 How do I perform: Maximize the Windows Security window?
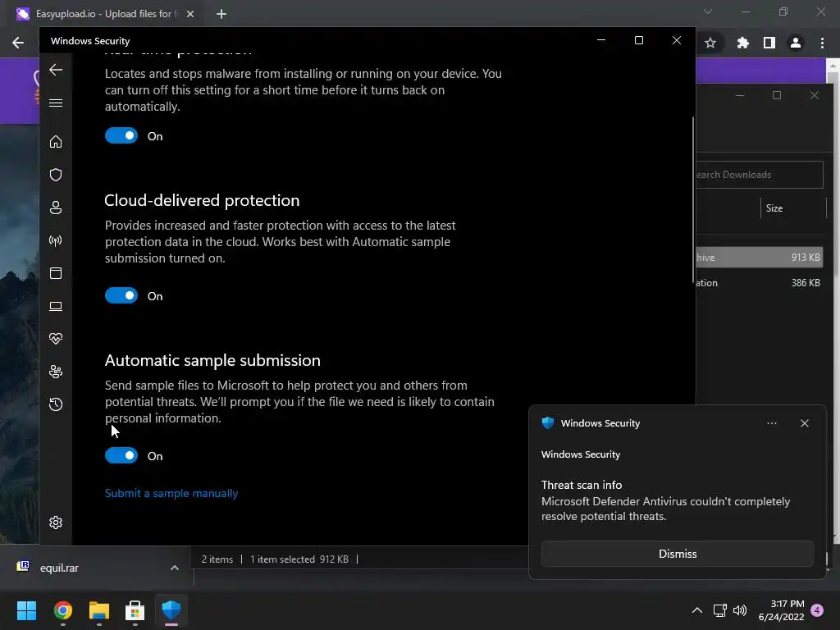coord(638,41)
